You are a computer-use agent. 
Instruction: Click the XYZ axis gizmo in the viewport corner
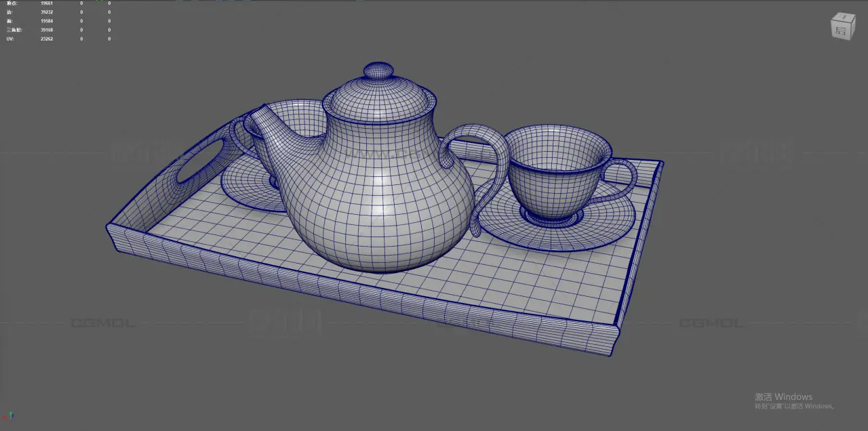[x=9, y=417]
